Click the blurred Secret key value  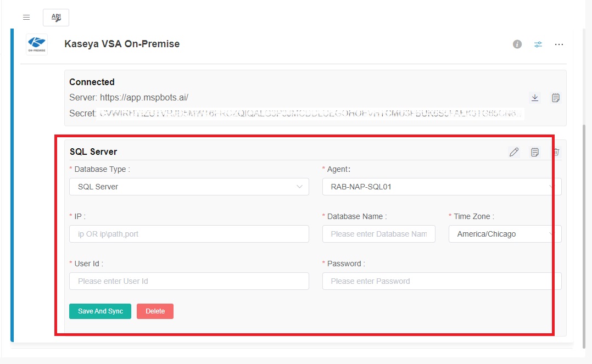pyautogui.click(x=310, y=113)
